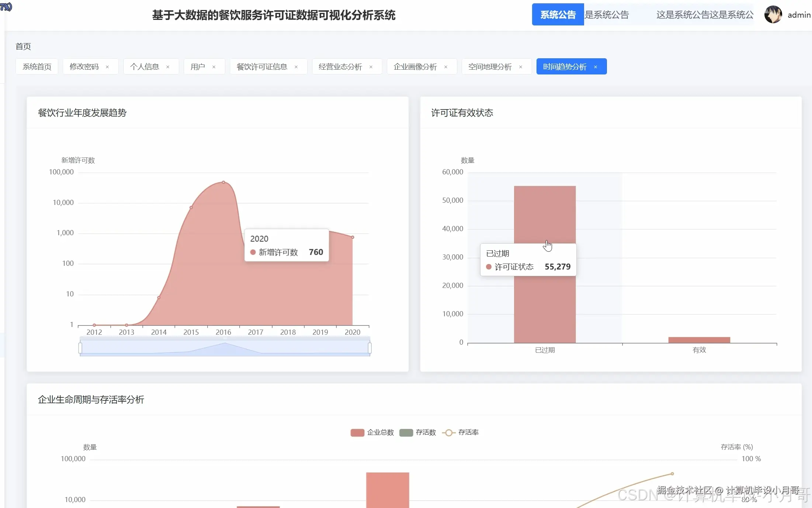
Task: Close the 修改密码 tab with its x
Action: [107, 67]
